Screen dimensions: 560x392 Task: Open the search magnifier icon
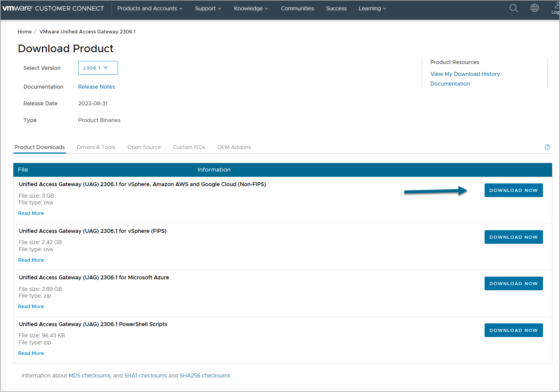[x=513, y=8]
